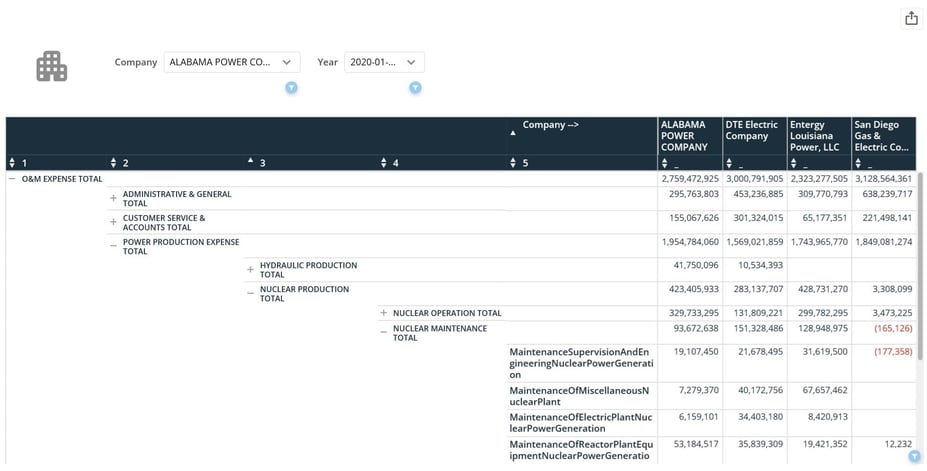Click the share/export icon at top right
927x471 pixels.
coord(912,18)
